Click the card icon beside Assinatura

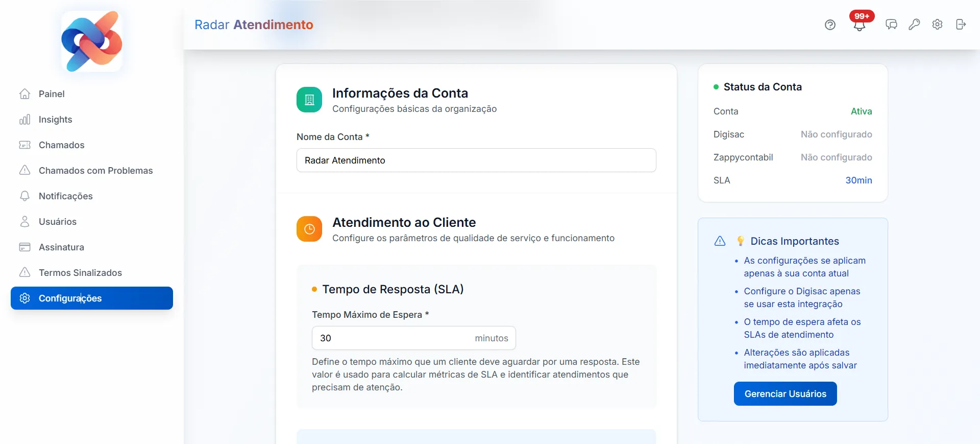(24, 247)
